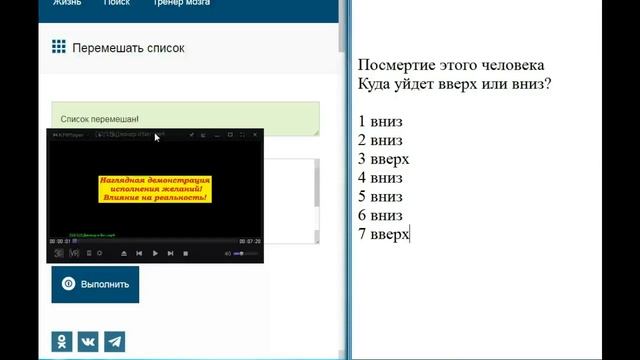
Task: Click the line 1 вниз in the document
Action: point(380,122)
